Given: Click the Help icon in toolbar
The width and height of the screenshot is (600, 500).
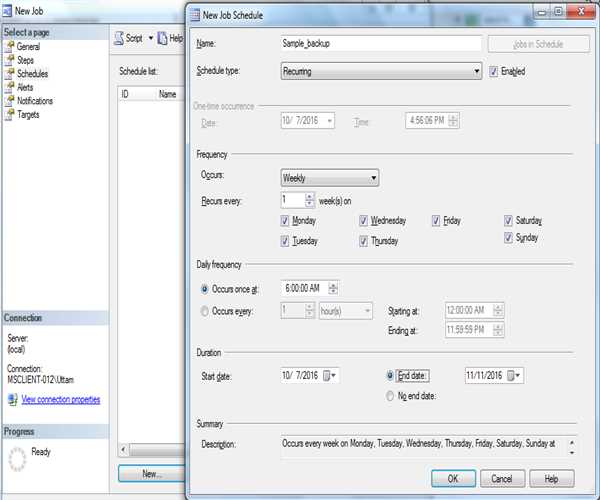Looking at the screenshot, I should (162, 38).
